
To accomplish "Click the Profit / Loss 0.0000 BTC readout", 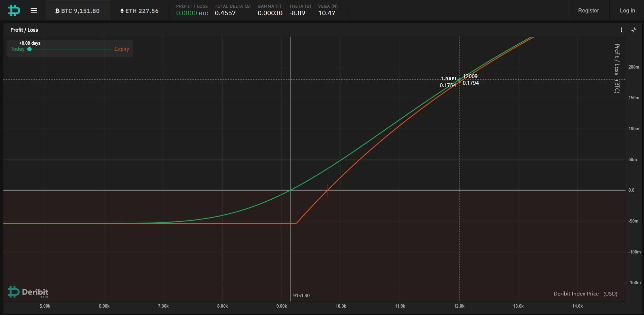I will tap(192, 13).
